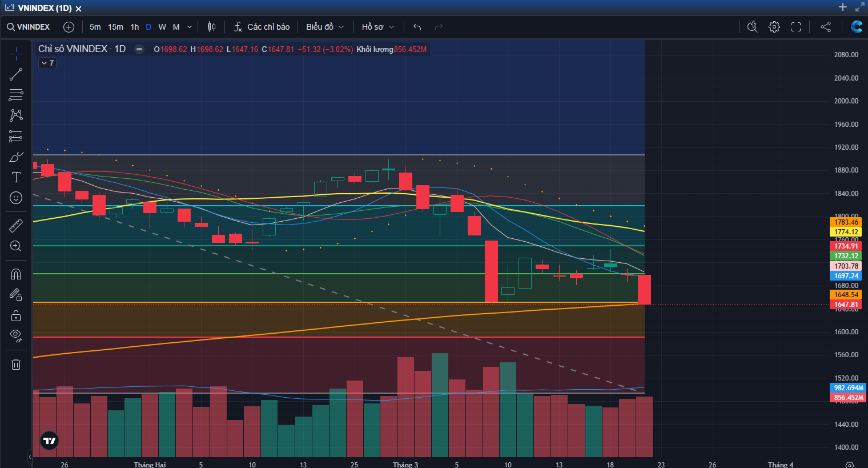Expand the chart panel arrows icon
The width and height of the screenshot is (868, 468).
(x=859, y=7)
